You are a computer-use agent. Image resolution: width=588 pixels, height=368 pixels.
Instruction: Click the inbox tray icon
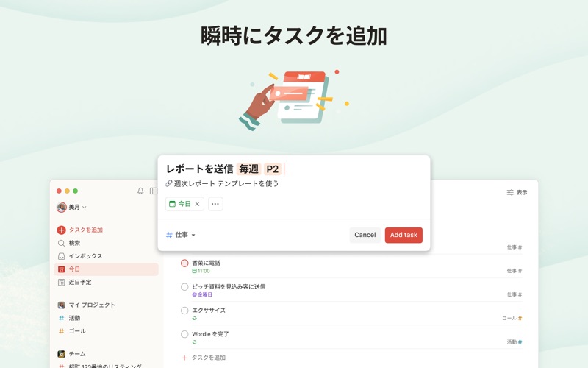(x=61, y=256)
